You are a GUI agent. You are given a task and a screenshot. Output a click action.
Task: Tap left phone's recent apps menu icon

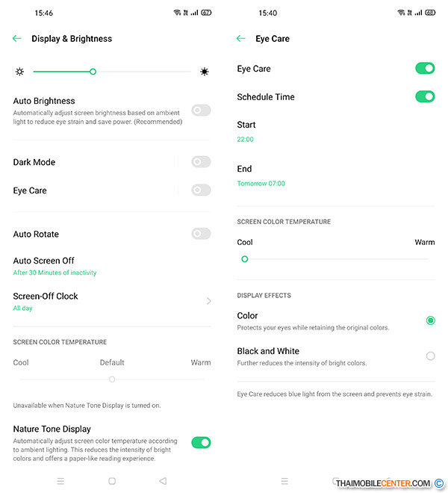coord(60,481)
